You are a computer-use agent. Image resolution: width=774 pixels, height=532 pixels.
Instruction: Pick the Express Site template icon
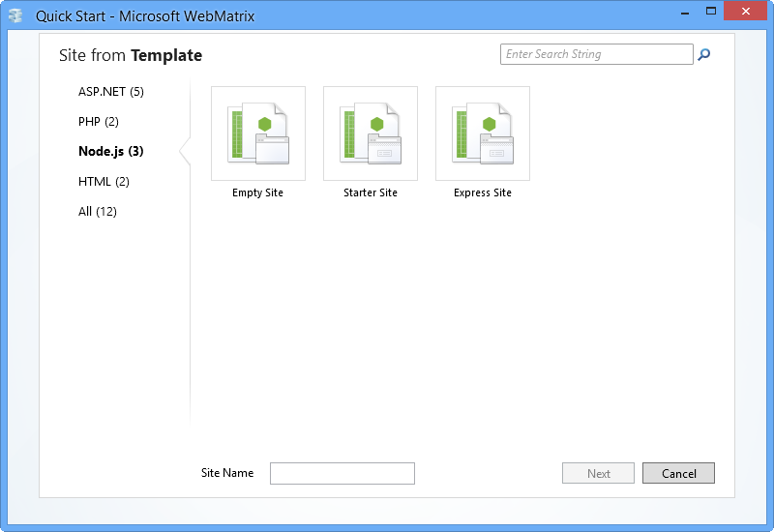483,133
